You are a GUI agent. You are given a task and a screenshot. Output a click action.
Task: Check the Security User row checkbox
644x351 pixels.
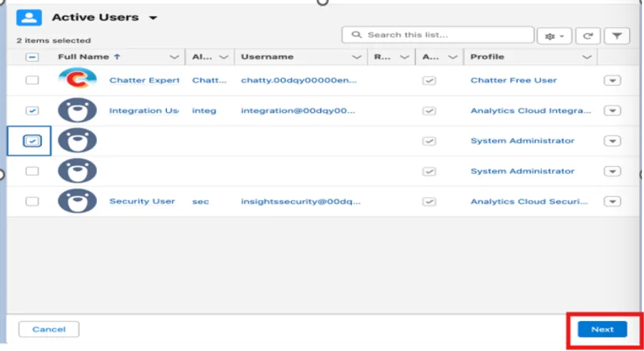(x=32, y=201)
